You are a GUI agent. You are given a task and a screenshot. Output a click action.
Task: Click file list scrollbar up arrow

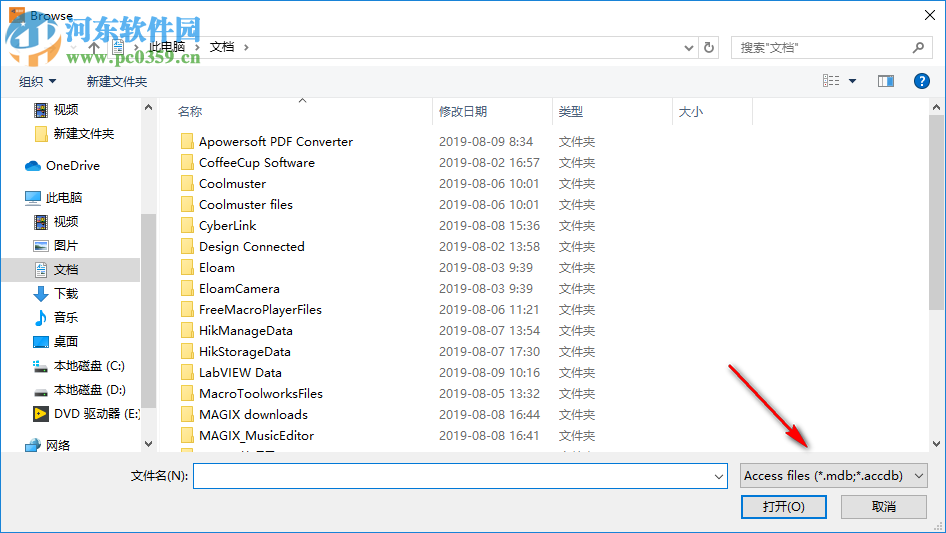coord(936,107)
